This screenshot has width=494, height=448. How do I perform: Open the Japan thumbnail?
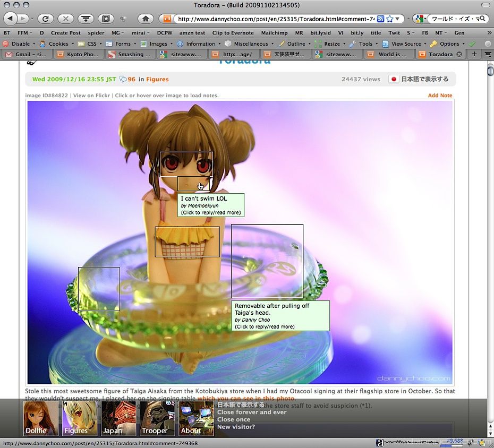[x=118, y=418]
